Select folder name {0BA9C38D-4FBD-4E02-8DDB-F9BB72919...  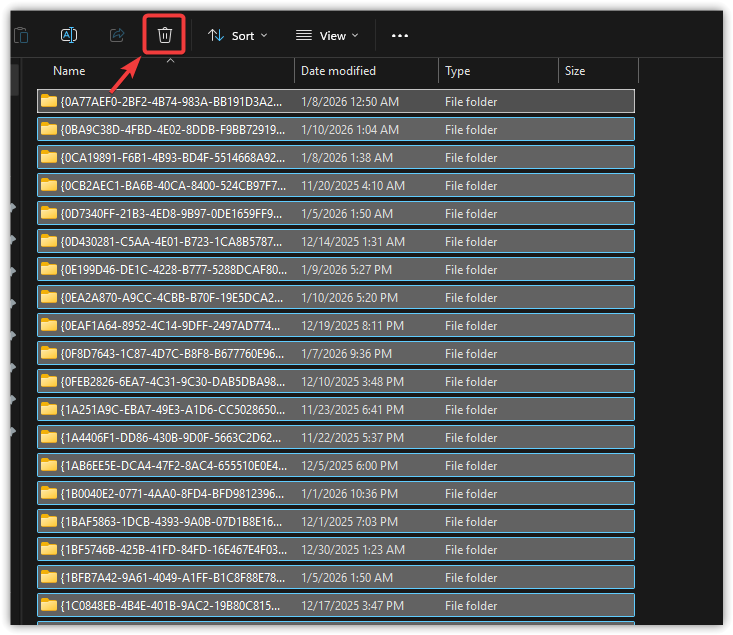coord(172,130)
